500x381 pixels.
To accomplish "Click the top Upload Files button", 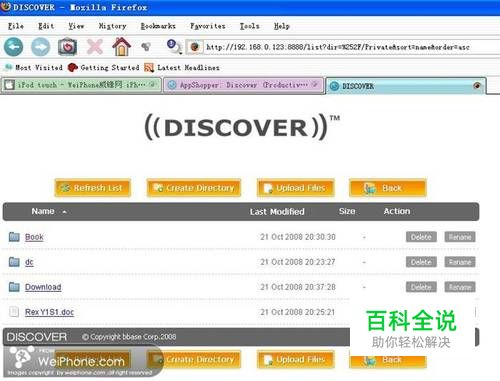I will (296, 188).
